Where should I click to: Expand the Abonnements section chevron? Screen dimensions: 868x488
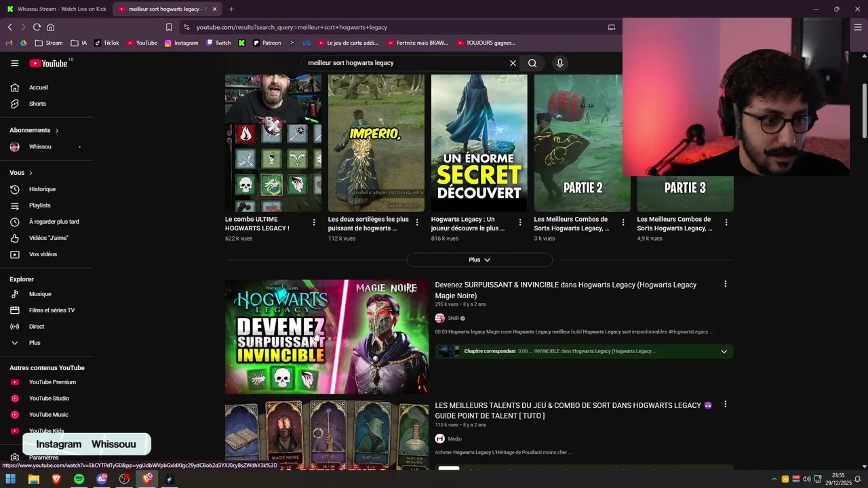coord(57,130)
